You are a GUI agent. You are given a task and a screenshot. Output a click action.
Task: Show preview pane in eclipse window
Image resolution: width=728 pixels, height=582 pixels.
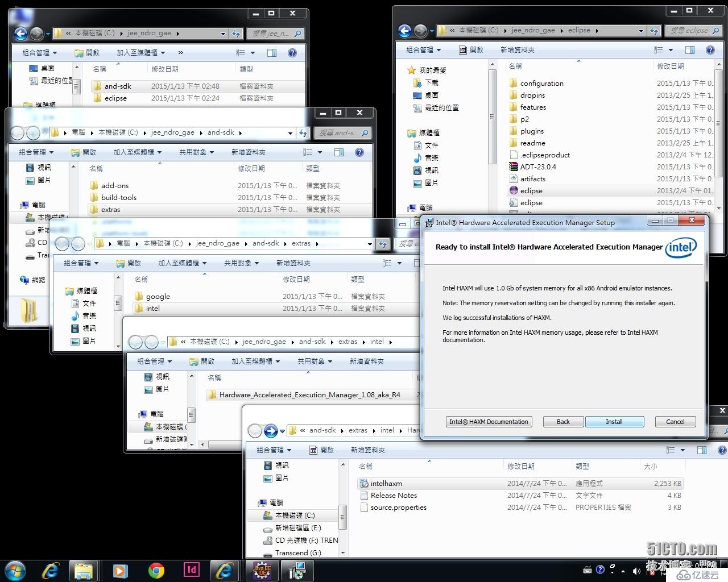[690, 50]
